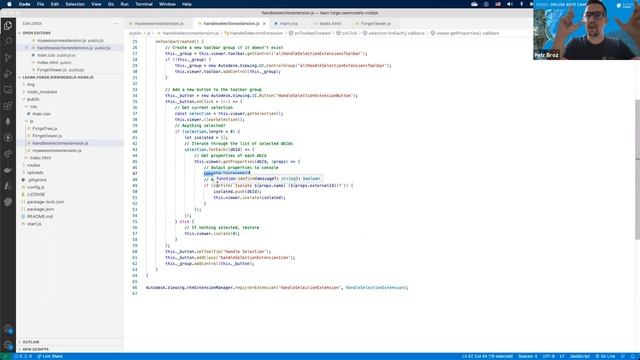Open the Selection menu
The image size is (640, 360).
[x=75, y=4]
